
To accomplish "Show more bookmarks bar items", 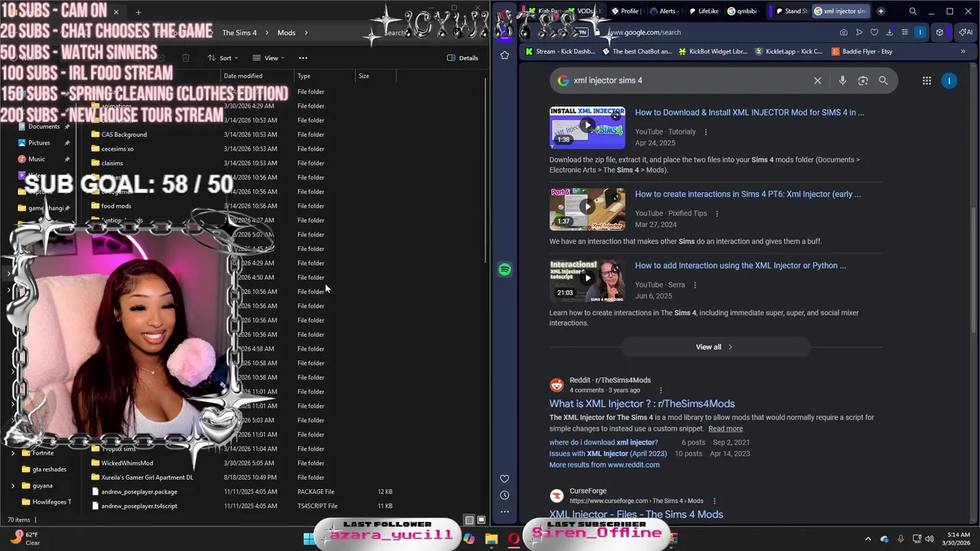I will tap(962, 51).
